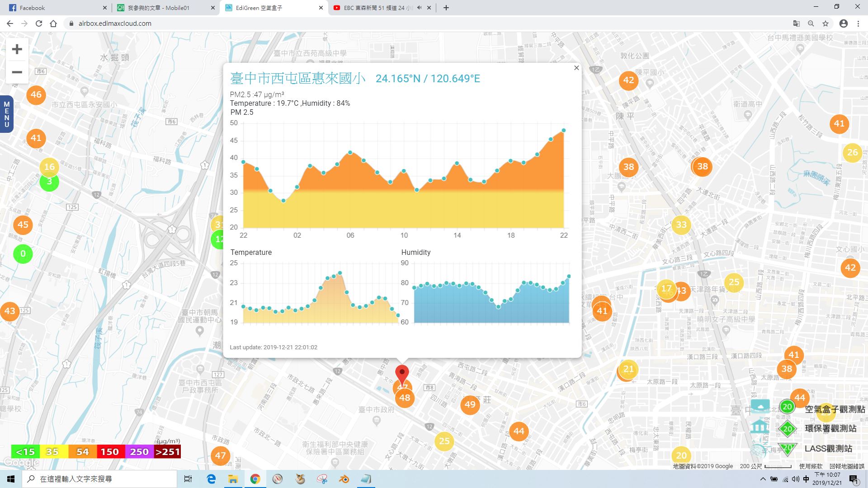Zoom in on the map with plus button
Image resolution: width=868 pixels, height=488 pixels.
(17, 49)
